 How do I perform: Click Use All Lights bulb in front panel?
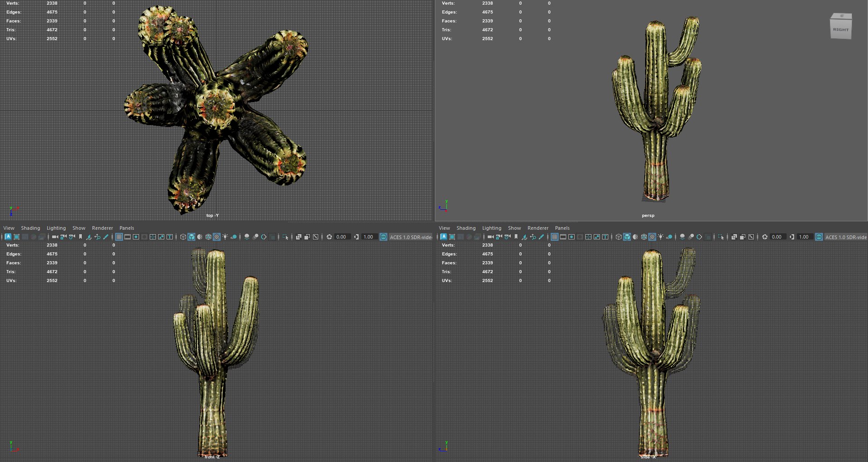(225, 237)
